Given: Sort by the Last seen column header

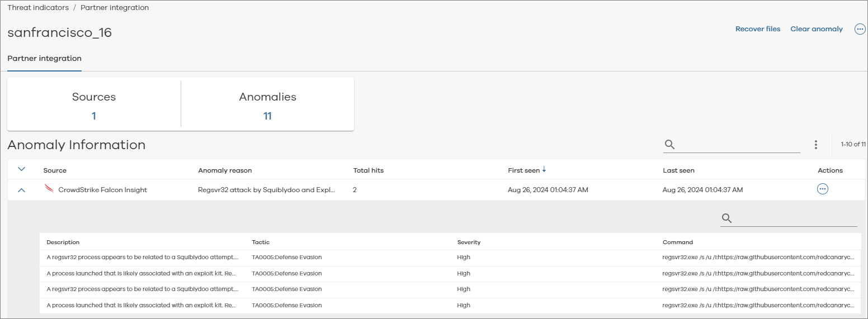Looking at the screenshot, I should [x=678, y=170].
